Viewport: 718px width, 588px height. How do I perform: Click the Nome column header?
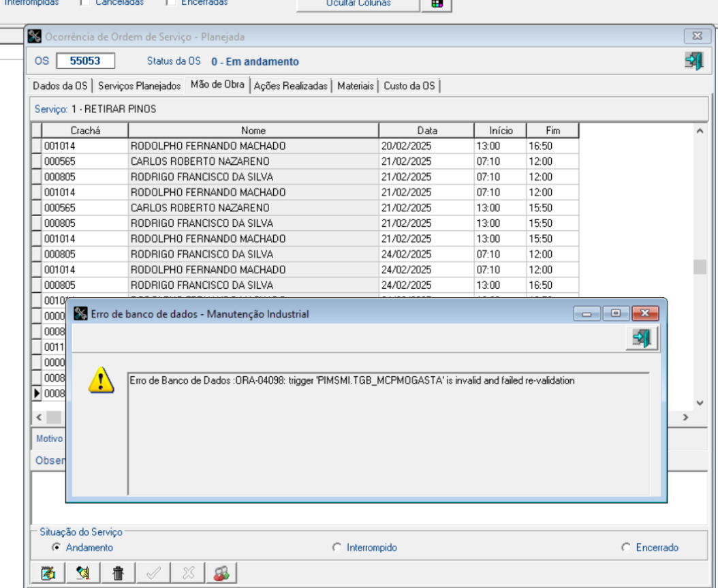point(253,131)
